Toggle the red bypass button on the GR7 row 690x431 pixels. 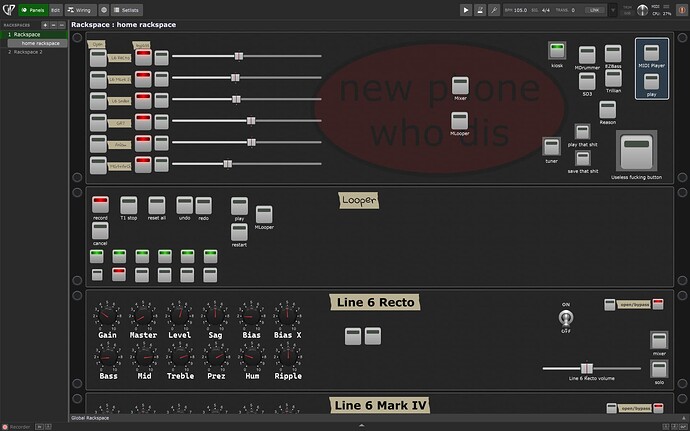point(143,122)
